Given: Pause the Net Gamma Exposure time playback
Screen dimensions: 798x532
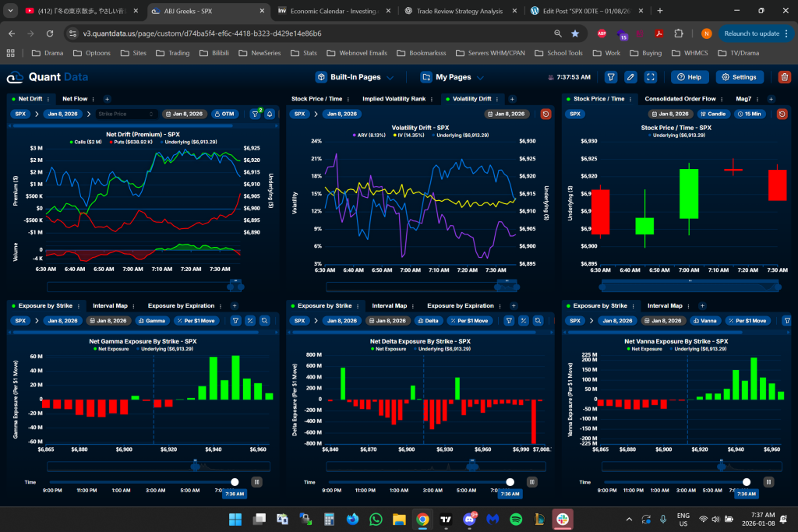Looking at the screenshot, I should tap(256, 482).
